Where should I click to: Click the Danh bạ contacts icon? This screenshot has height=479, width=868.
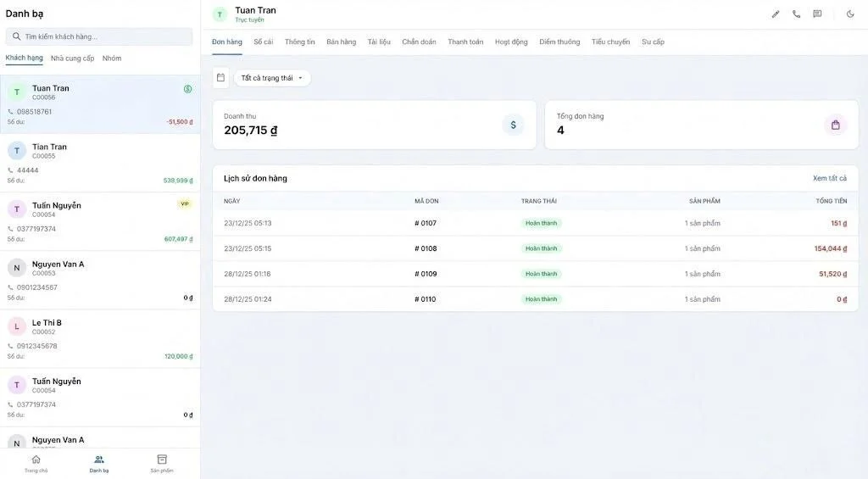tap(99, 462)
